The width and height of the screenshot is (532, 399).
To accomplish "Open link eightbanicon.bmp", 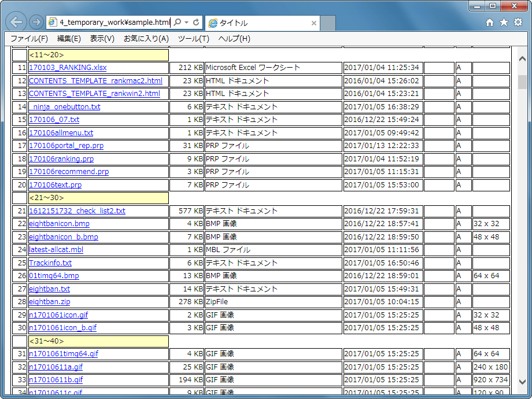I will 60,224.
